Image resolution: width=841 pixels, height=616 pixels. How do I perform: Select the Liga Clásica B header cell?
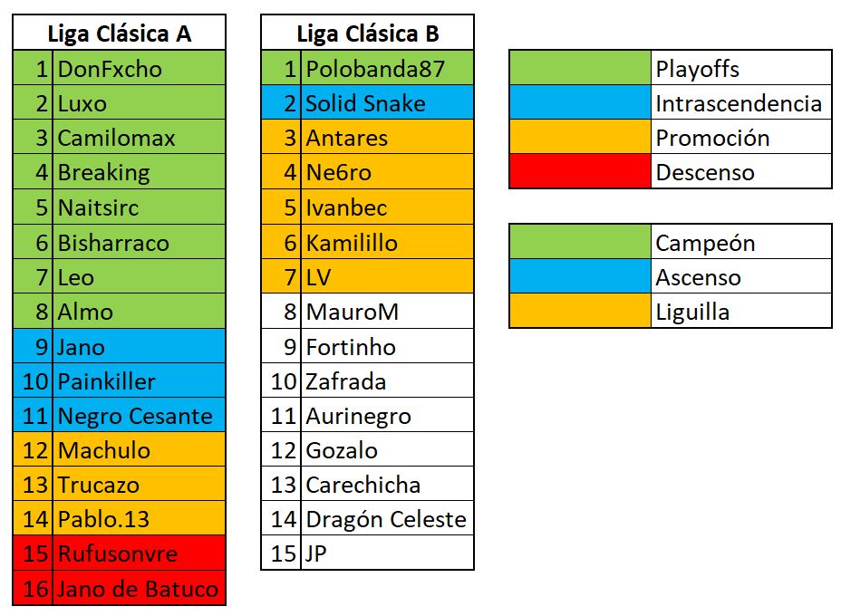[x=367, y=34]
